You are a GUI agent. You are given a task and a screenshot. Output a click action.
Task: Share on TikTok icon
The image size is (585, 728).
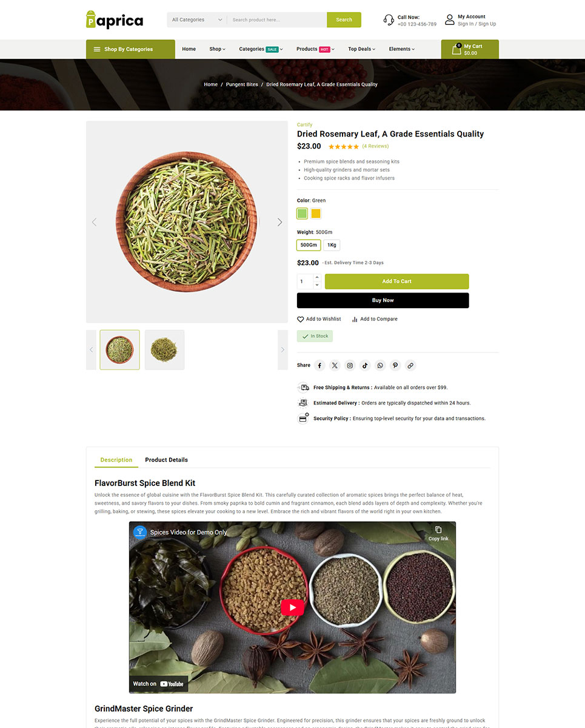coord(365,365)
